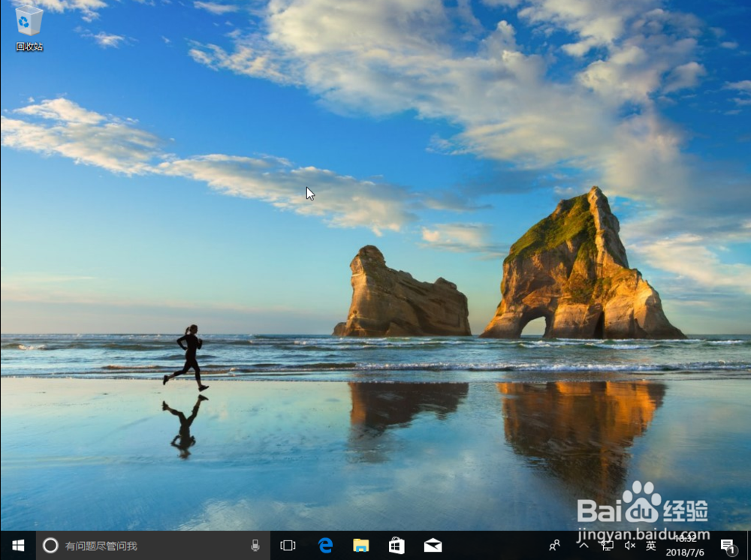
Task: Open Microsoft Edge from the taskbar
Action: point(324,546)
